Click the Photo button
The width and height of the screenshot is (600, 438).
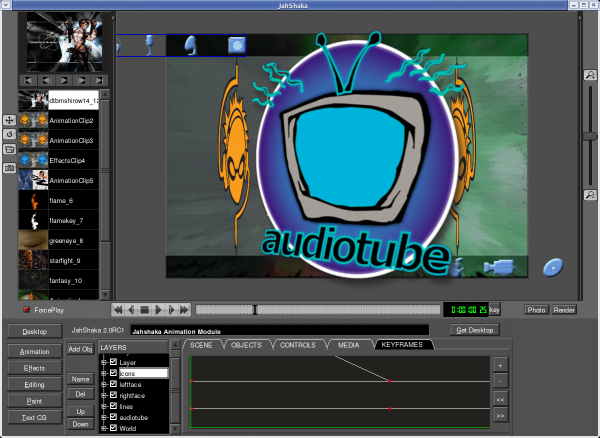click(536, 310)
